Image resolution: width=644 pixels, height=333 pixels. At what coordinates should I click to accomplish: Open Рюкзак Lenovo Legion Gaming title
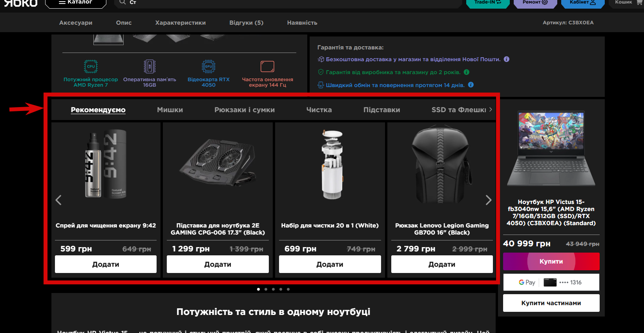click(442, 229)
